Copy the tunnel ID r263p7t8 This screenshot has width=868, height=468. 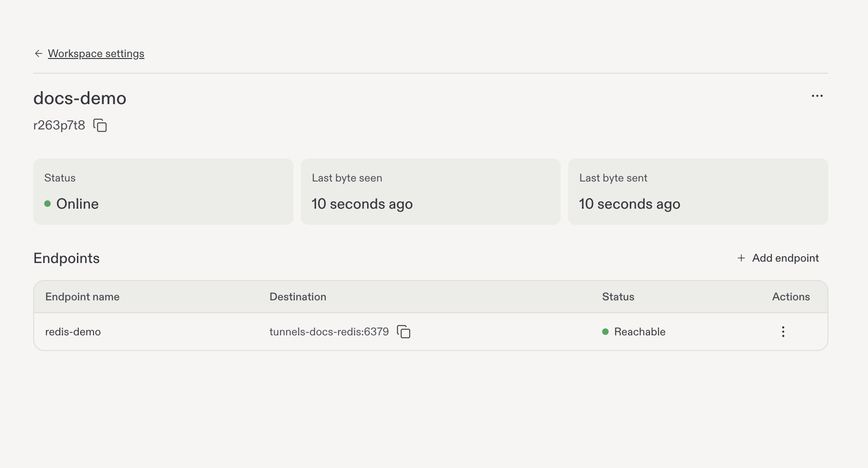pos(100,125)
